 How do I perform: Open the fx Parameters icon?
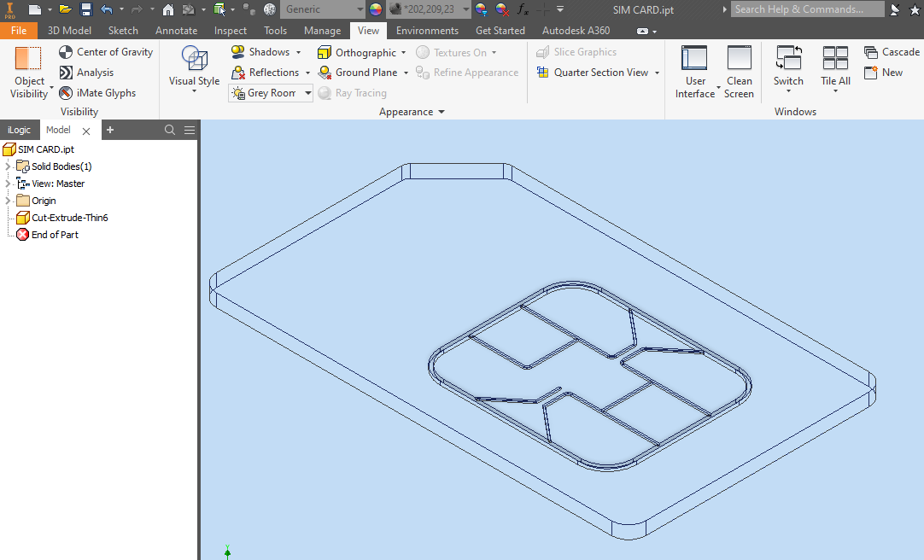coord(522,9)
